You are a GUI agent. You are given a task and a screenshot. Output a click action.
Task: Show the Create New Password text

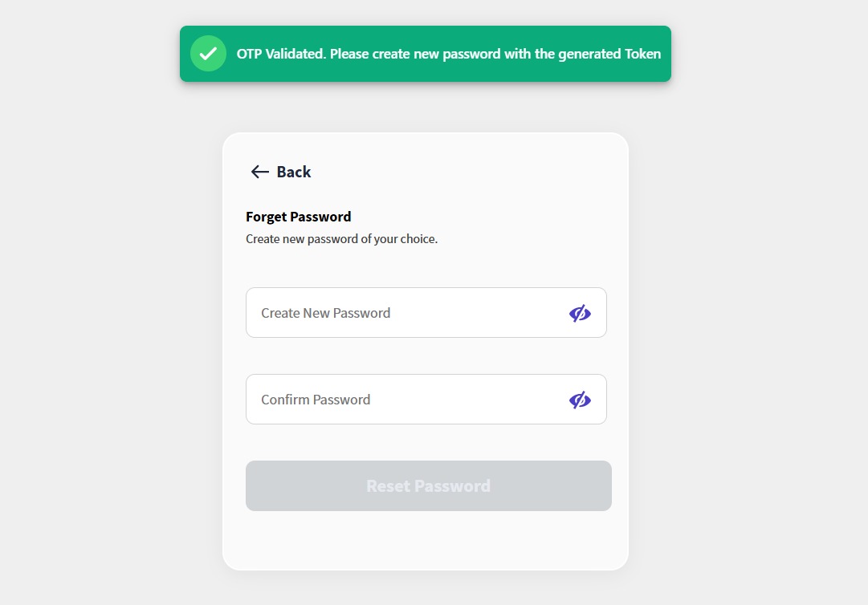coord(580,313)
